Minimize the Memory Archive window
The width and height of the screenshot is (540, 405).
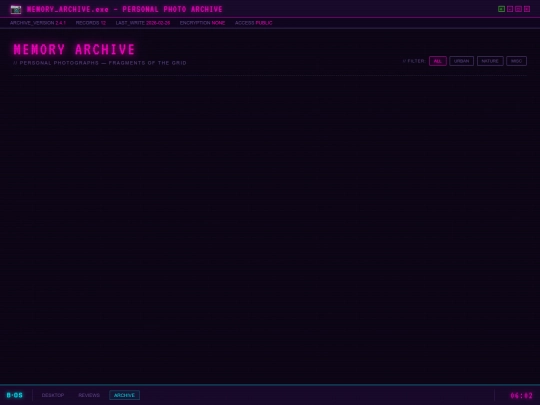[x=510, y=9]
